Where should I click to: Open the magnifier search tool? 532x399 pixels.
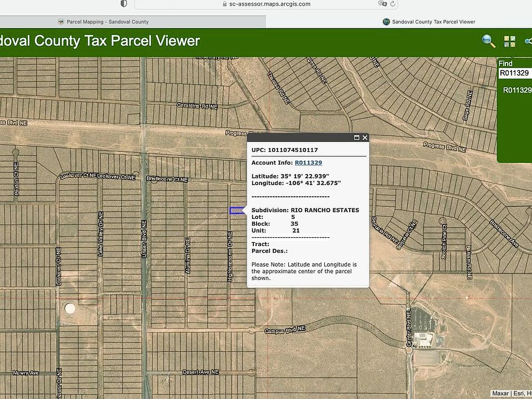click(x=488, y=42)
